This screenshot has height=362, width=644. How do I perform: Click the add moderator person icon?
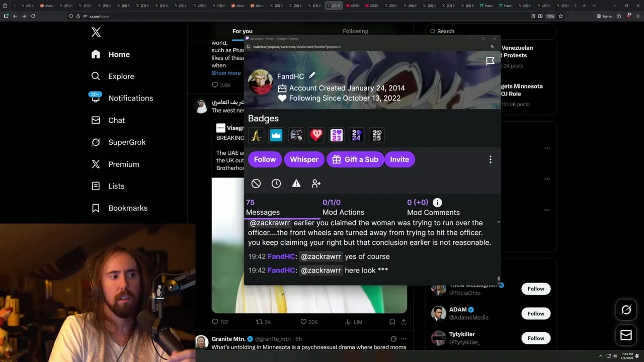point(316,184)
